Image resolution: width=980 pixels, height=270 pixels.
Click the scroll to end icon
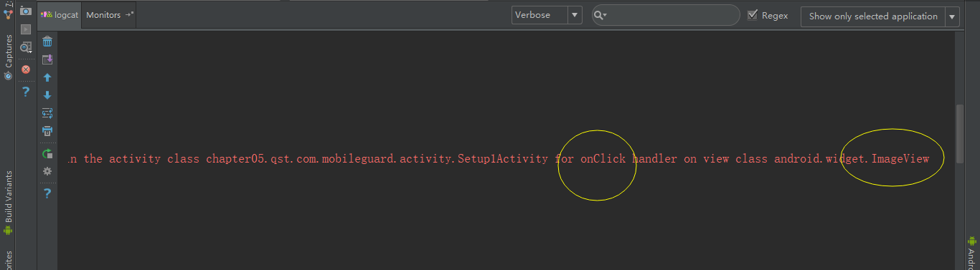click(47, 59)
